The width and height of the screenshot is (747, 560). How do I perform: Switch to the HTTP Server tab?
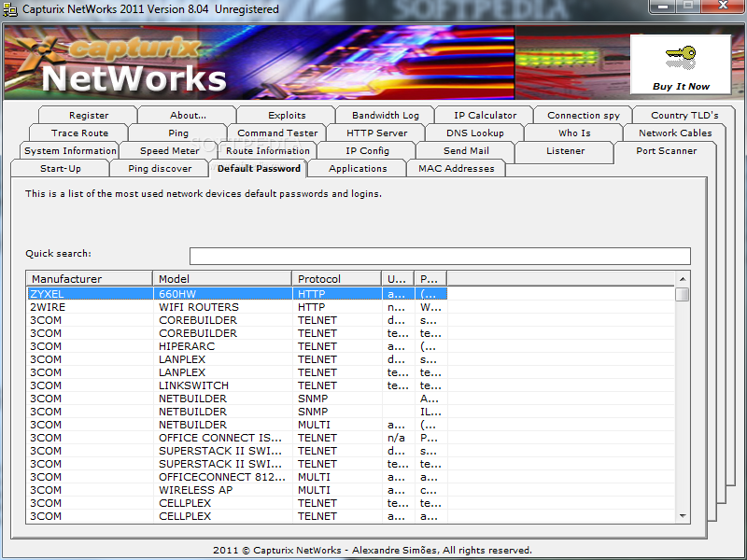376,133
